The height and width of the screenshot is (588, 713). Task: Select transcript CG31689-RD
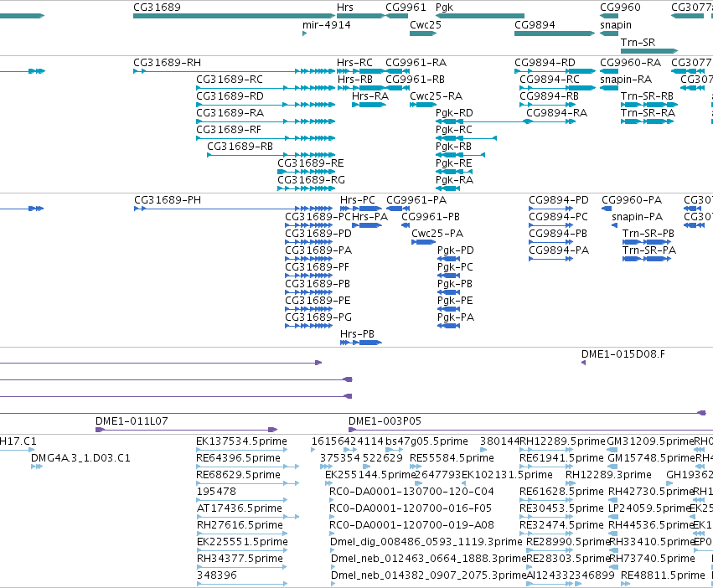[x=266, y=105]
